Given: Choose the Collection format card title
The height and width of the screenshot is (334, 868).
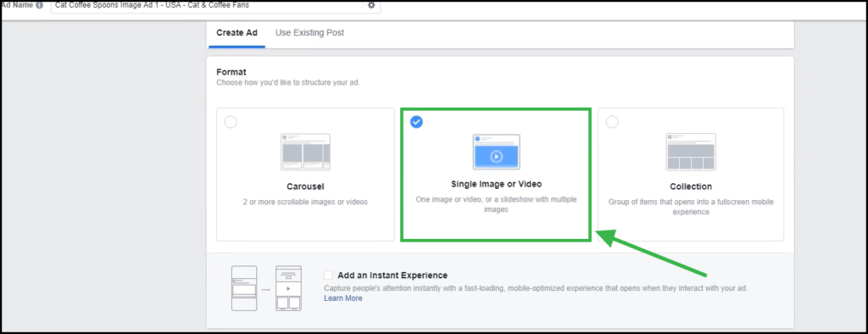Looking at the screenshot, I should pos(691,186).
